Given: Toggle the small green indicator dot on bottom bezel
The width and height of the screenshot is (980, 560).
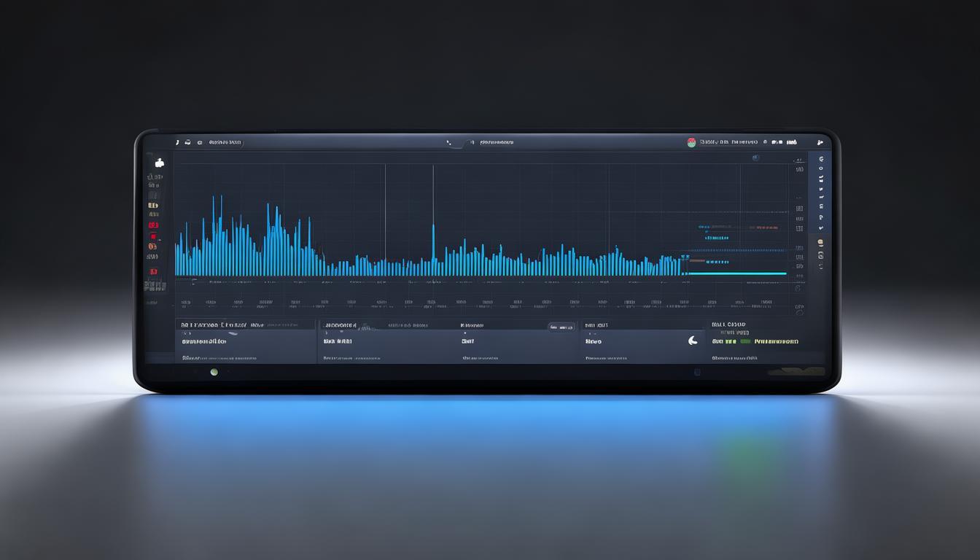Looking at the screenshot, I should 214,372.
